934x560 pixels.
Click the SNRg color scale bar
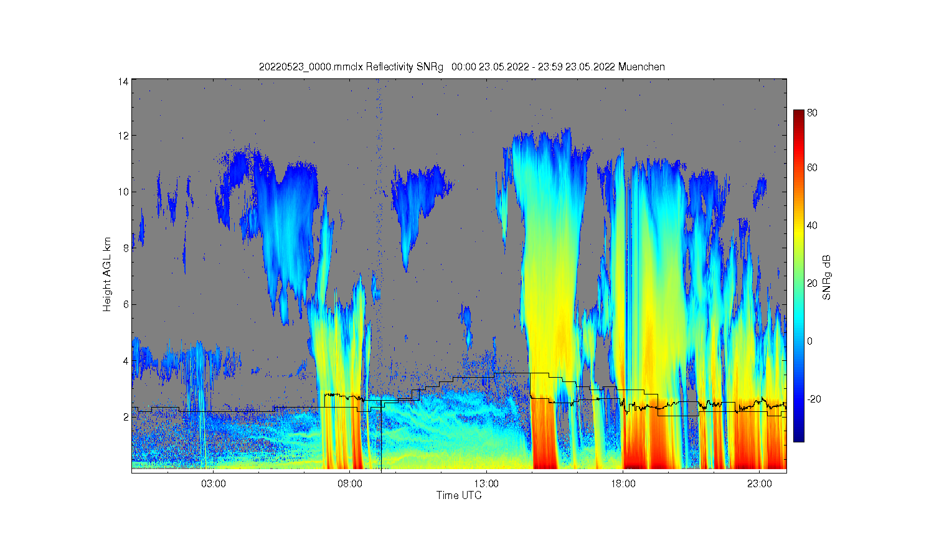[x=799, y=276]
